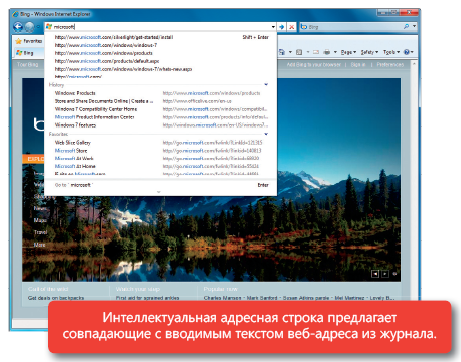Open the address bar dropdown arrow
The height and width of the screenshot is (362, 461).
[273, 27]
